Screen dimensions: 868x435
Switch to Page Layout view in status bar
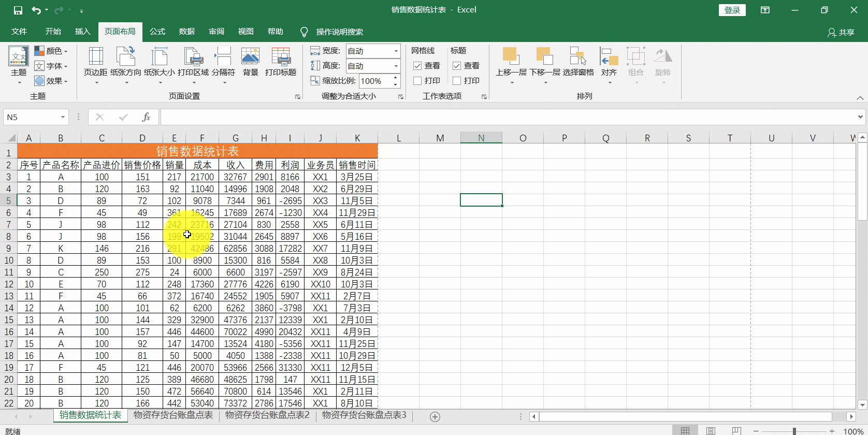coord(711,431)
